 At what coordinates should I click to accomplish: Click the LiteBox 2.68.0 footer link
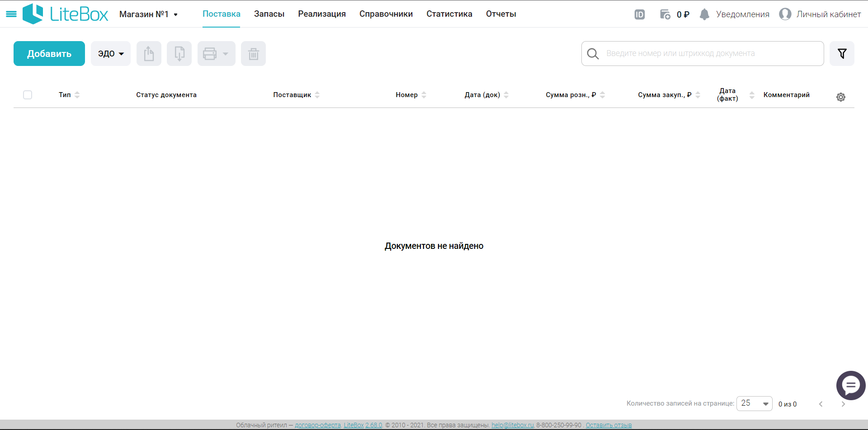(363, 425)
